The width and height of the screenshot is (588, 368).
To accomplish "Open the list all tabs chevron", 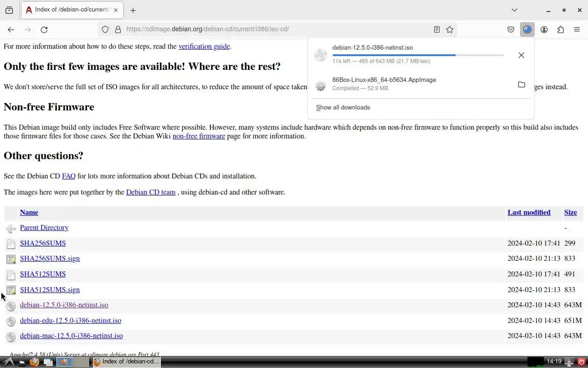I will point(514,10).
